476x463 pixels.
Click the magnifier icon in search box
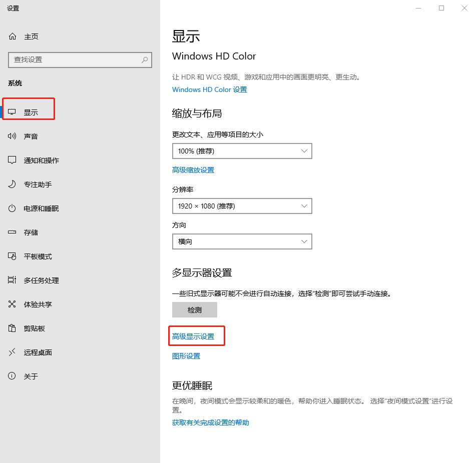[145, 59]
